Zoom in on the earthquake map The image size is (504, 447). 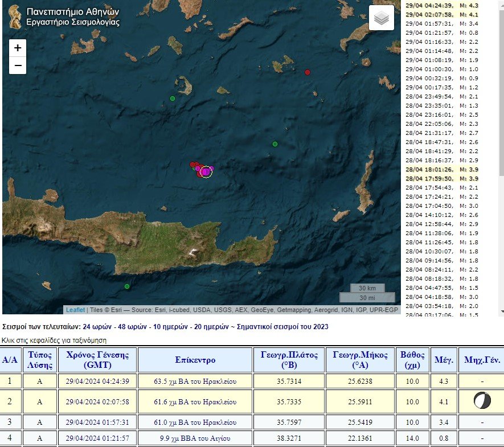coord(18,48)
